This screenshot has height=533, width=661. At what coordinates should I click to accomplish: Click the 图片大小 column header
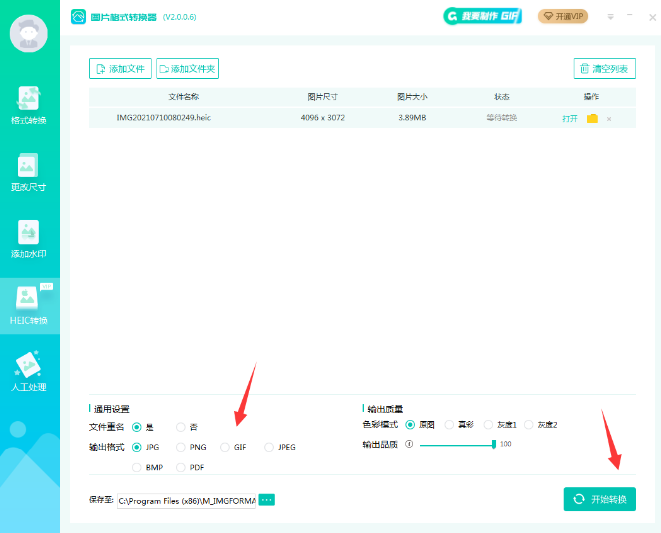(x=412, y=97)
